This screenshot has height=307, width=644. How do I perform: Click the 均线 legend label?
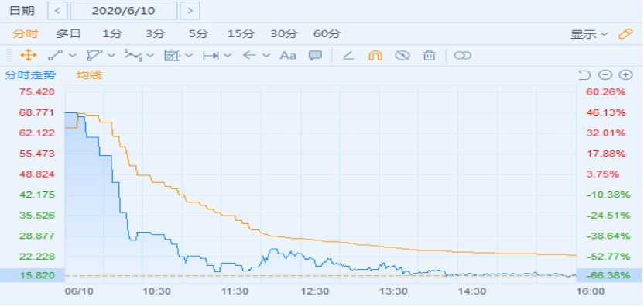pos(89,75)
